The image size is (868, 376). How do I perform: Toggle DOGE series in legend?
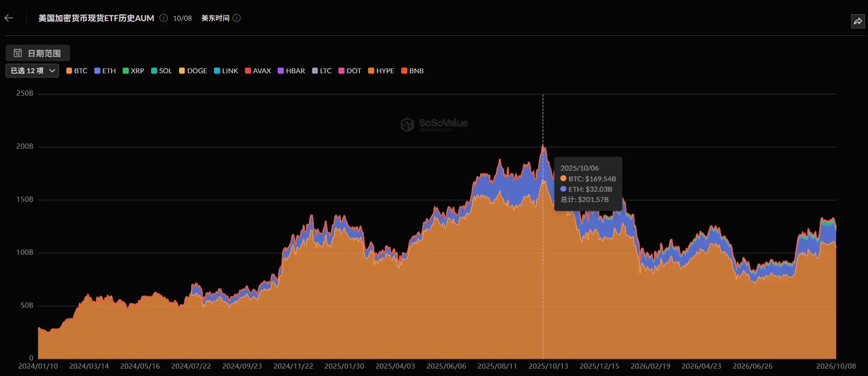click(x=193, y=71)
